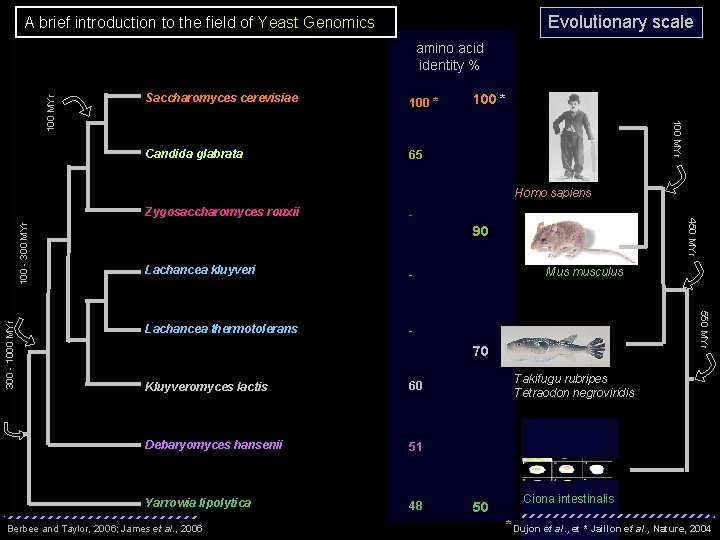Viewport: 720px width, 540px height.
Task: Click the 'Yarrowia lipolytica' label
Action: pos(198,503)
